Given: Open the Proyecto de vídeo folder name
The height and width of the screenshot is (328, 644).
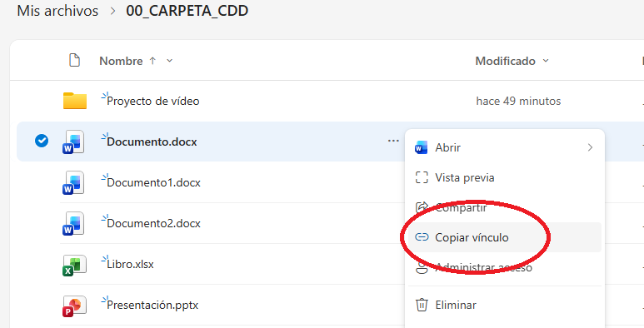Looking at the screenshot, I should coord(152,101).
